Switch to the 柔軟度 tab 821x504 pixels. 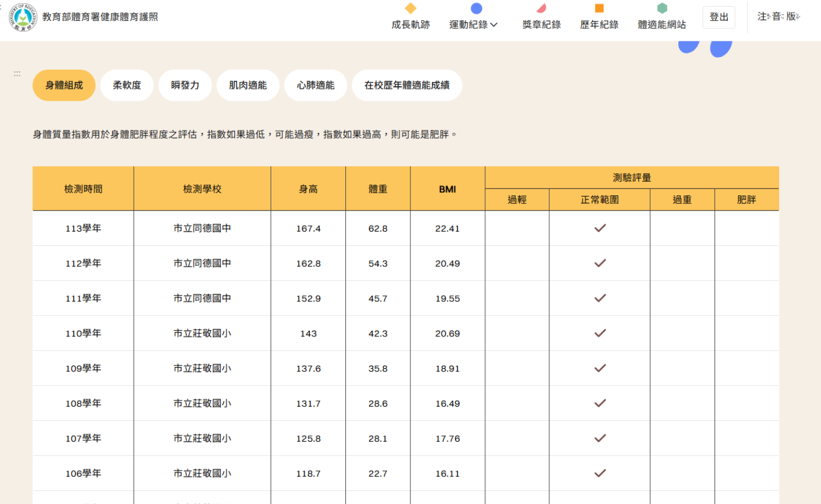tap(127, 85)
